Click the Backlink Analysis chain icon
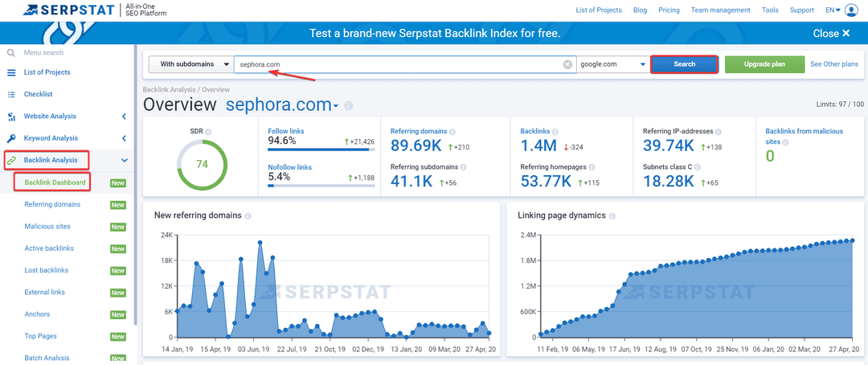 (x=11, y=161)
